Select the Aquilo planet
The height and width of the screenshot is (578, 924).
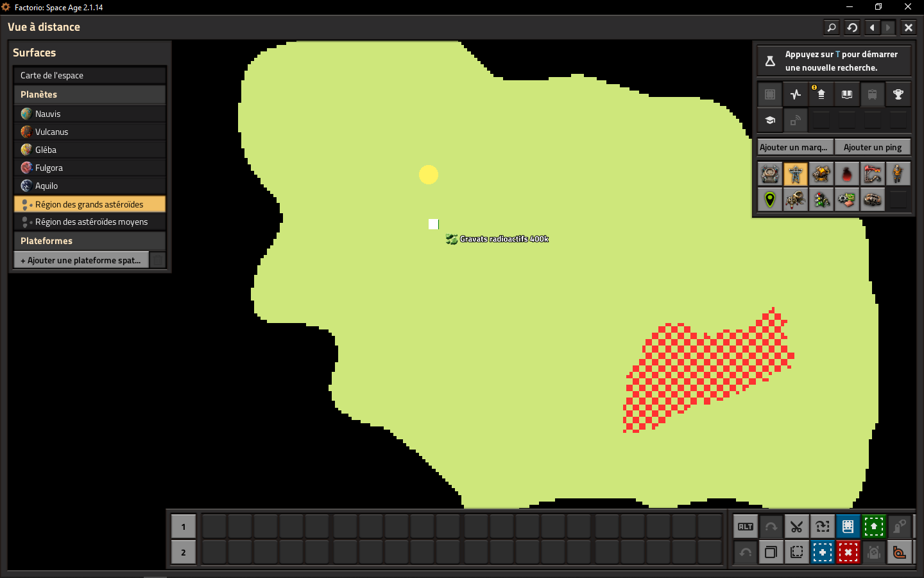click(x=90, y=186)
